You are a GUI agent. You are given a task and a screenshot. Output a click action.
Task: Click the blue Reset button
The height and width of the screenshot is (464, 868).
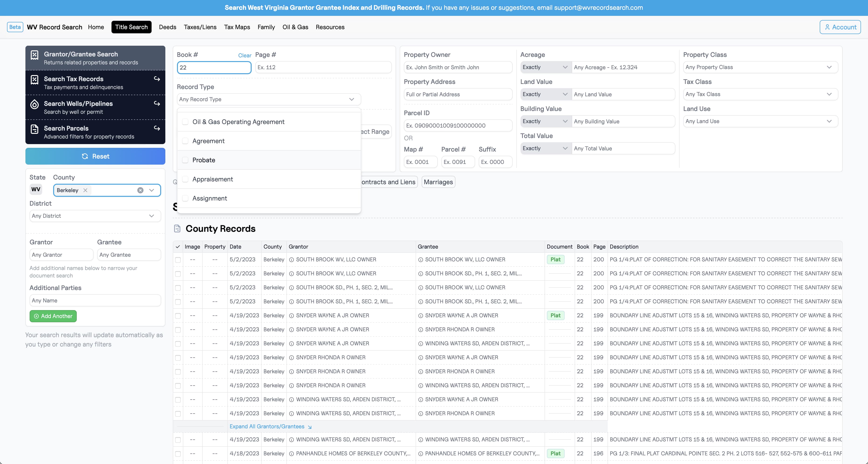tap(95, 156)
